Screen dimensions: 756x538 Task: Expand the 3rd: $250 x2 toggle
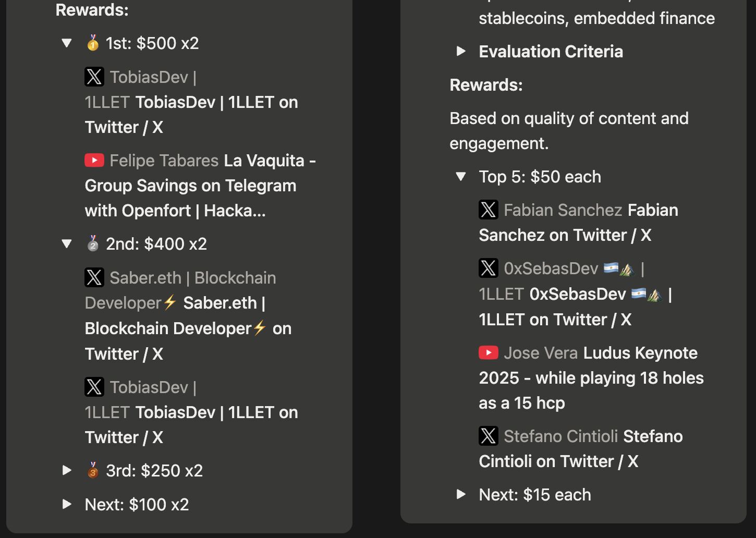(67, 471)
